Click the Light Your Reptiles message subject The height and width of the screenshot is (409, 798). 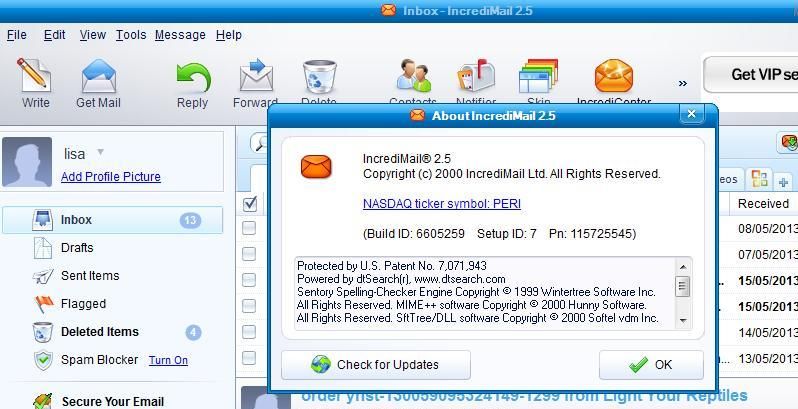[524, 396]
